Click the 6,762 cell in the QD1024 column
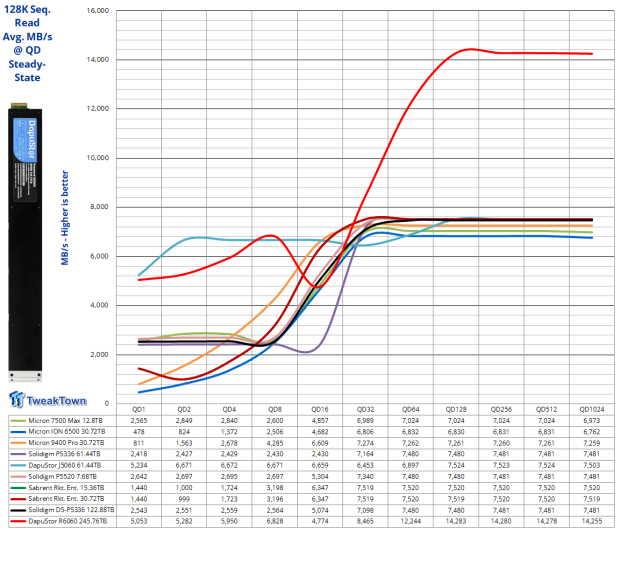 pos(592,432)
